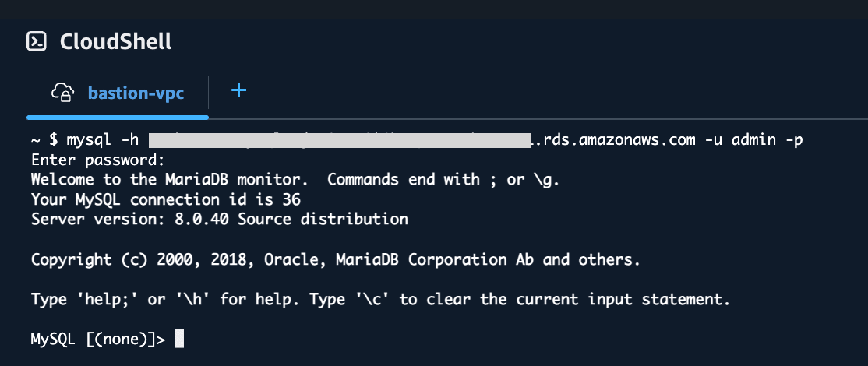Click the '~ $' shell prompt

click(x=44, y=140)
